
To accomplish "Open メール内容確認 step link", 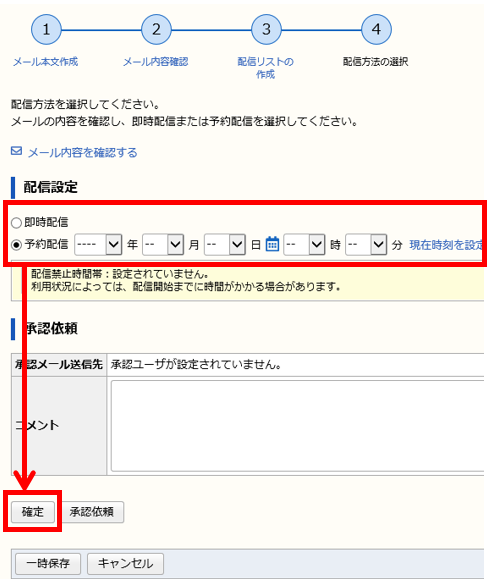I will pyautogui.click(x=155, y=62).
